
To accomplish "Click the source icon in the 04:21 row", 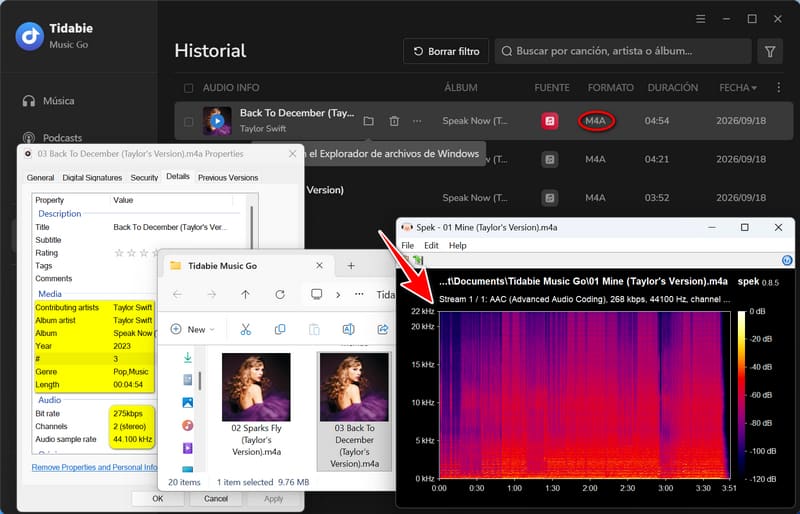I will (x=549, y=159).
